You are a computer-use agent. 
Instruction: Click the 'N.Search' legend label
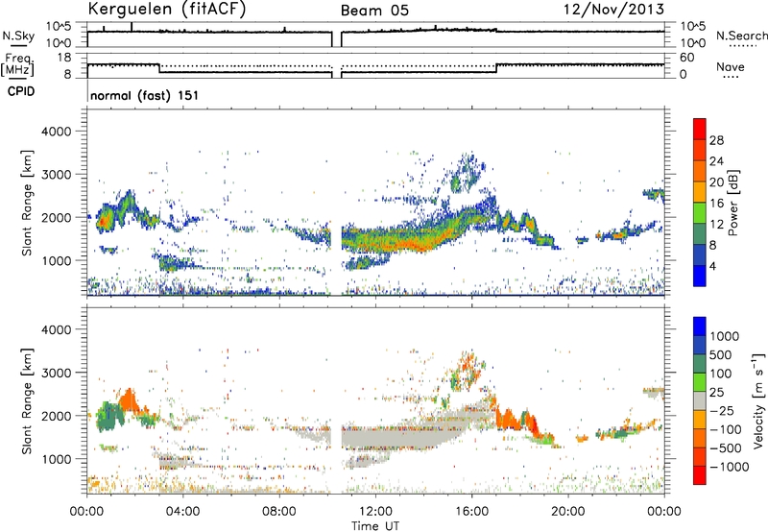tap(741, 36)
